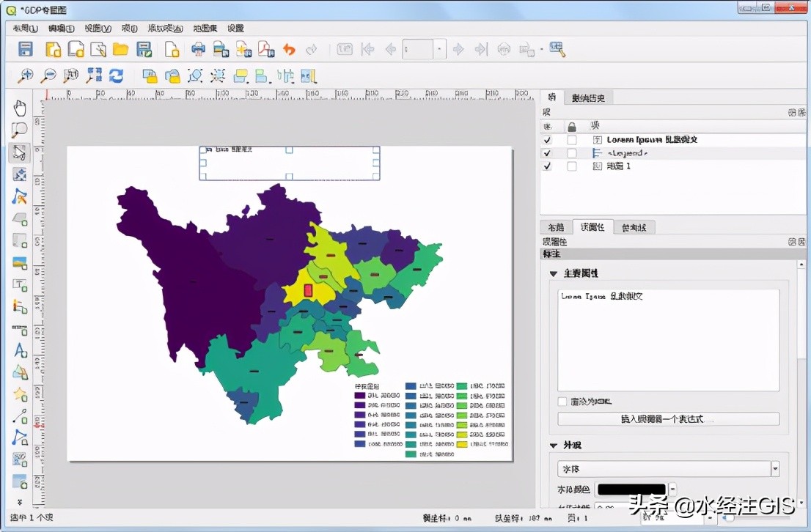Select the Add scale bar tool
The width and height of the screenshot is (811, 532).
point(20,329)
